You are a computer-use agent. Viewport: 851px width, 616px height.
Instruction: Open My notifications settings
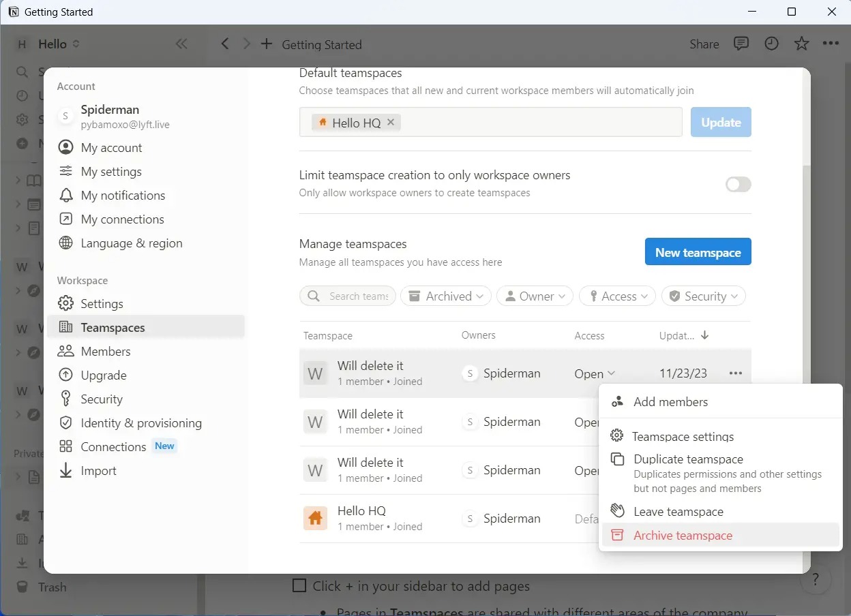coord(123,196)
